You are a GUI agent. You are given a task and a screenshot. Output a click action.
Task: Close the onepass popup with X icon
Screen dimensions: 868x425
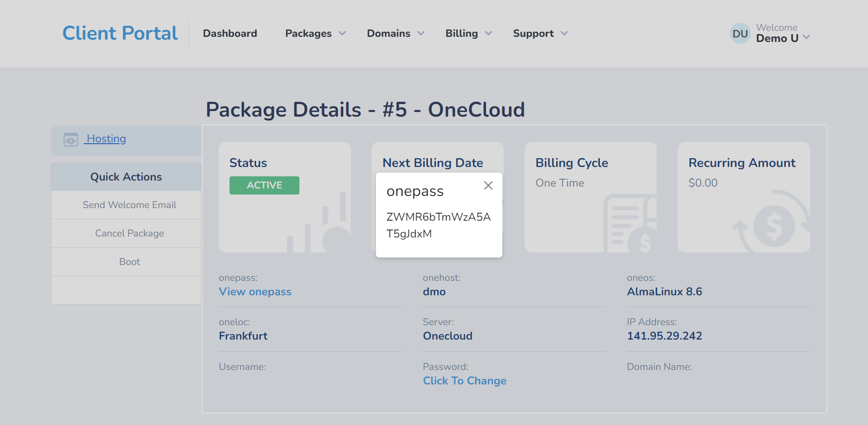[488, 186]
